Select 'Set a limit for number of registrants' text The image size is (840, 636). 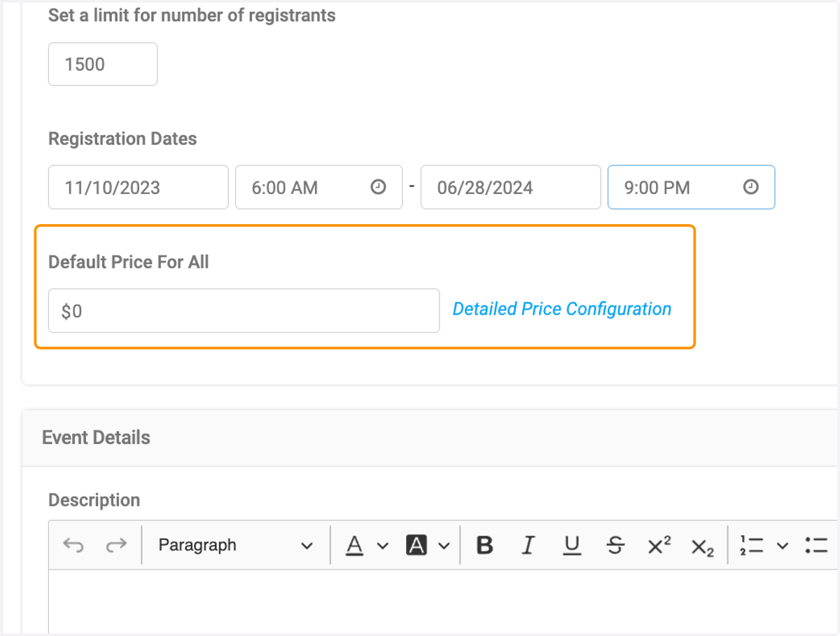(x=192, y=15)
